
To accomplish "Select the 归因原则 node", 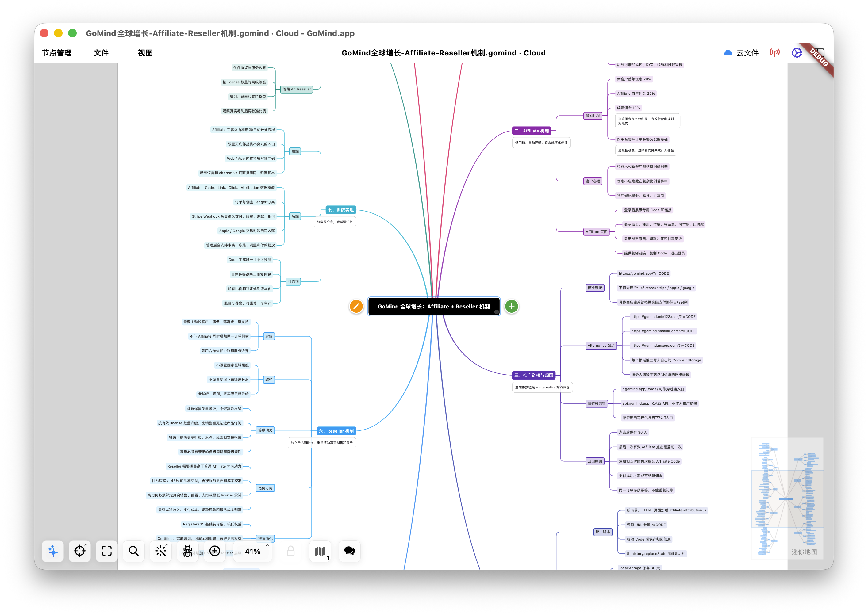I will pos(595,462).
